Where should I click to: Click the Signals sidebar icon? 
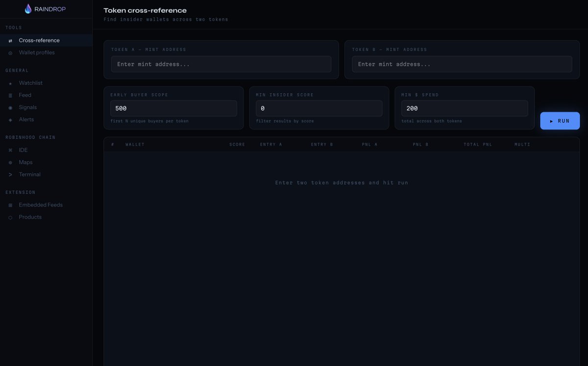point(10,107)
